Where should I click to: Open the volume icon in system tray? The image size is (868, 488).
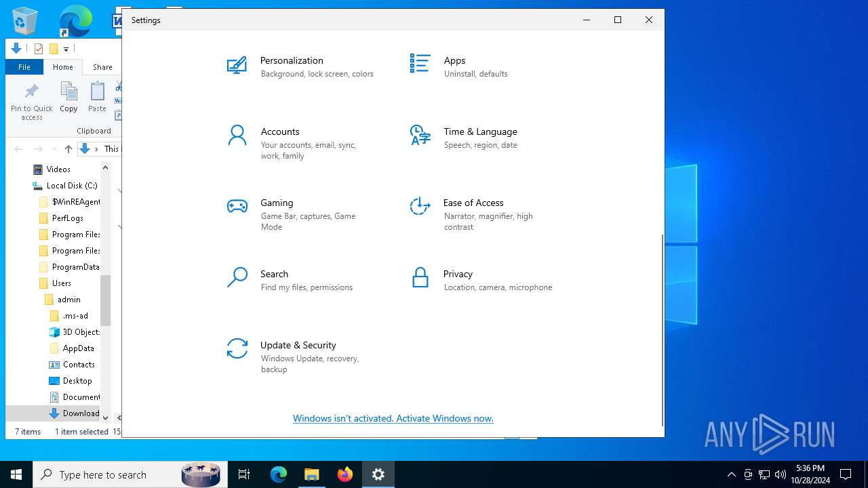[780, 474]
